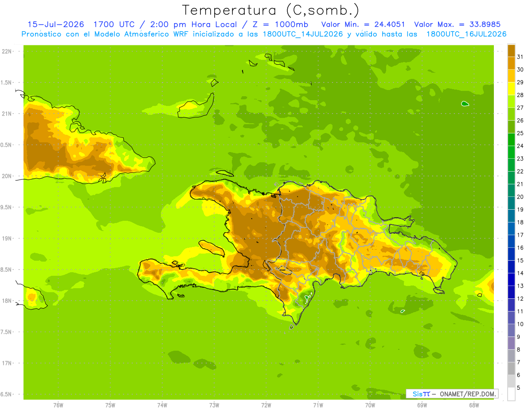Click the '70W' longitude label

[x=370, y=405]
